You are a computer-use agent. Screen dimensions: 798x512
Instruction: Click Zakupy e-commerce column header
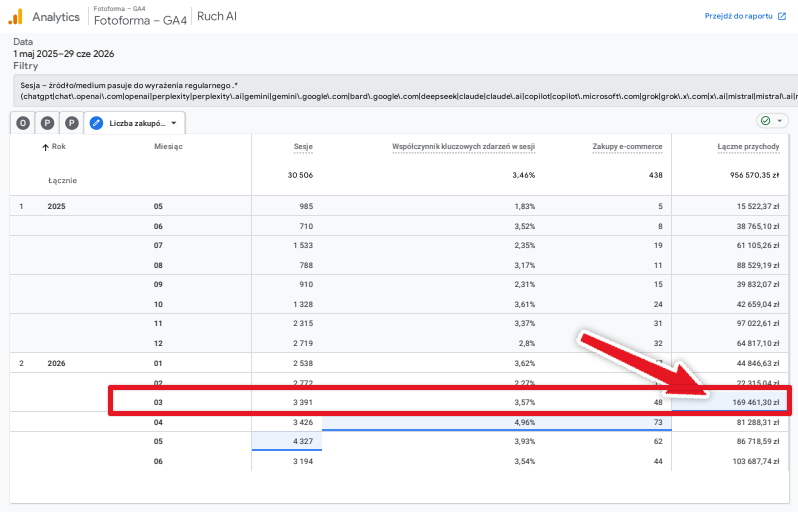[x=627, y=147]
